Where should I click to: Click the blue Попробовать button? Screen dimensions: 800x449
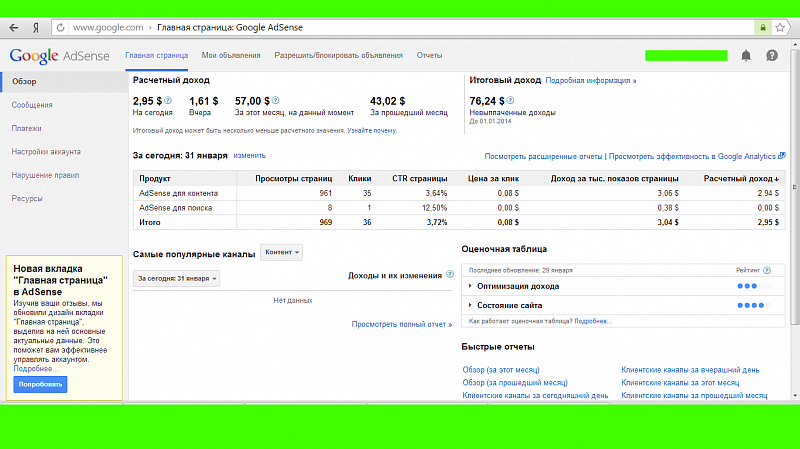coord(40,384)
